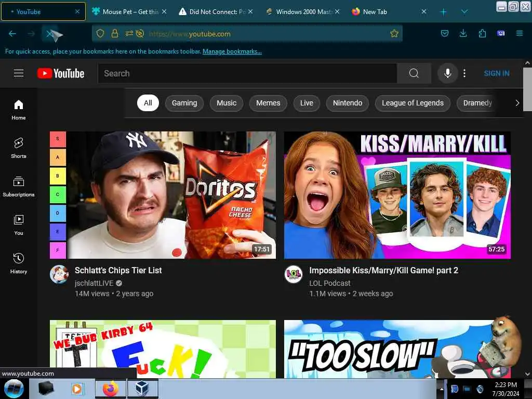
Task: Open LOL Podcast channel avatar
Action: click(294, 274)
